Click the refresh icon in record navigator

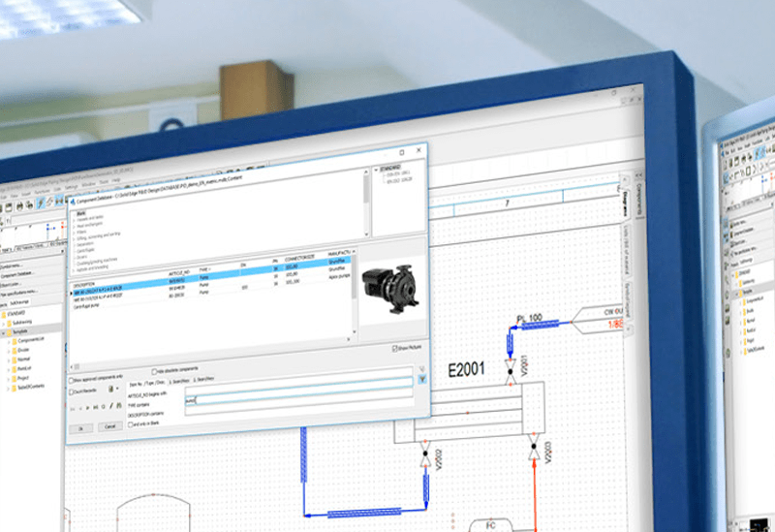point(104,406)
